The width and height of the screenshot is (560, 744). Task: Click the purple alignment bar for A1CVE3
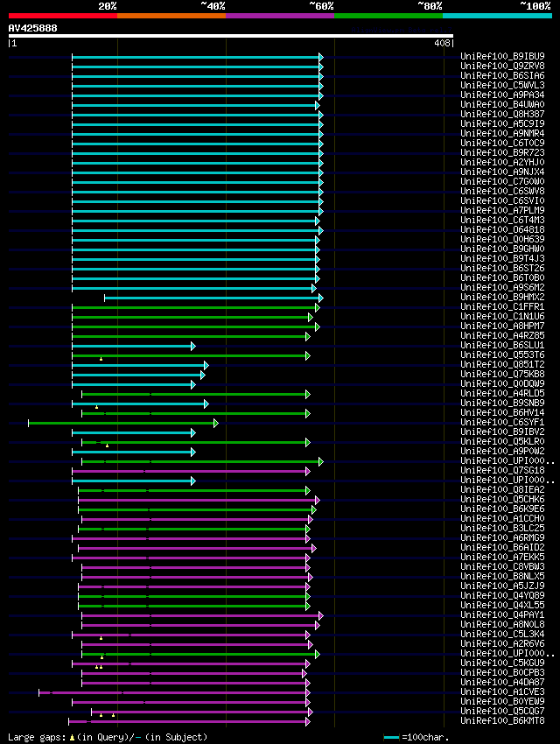[172, 692]
